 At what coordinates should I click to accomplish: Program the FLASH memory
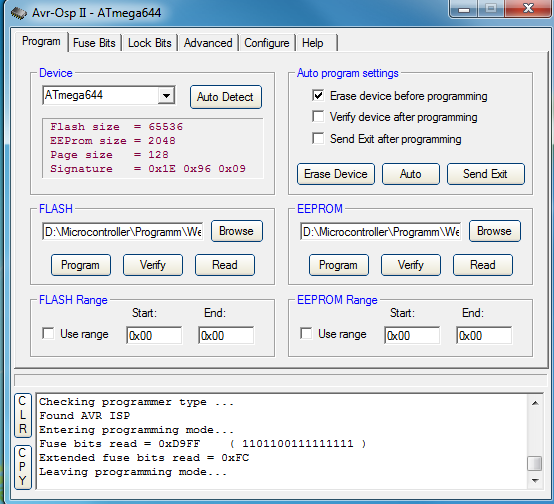(x=81, y=265)
